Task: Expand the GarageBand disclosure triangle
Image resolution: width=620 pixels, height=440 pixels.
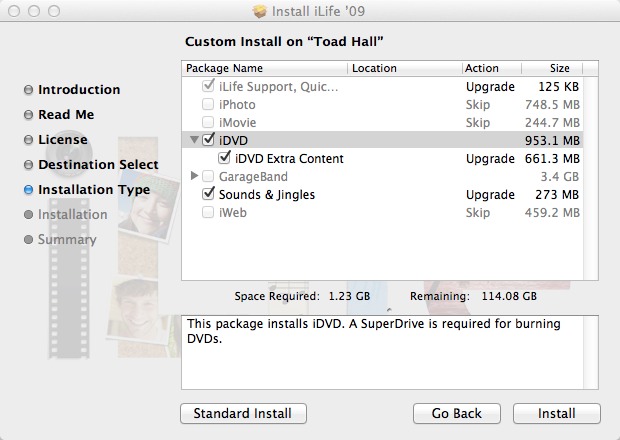Action: pyautogui.click(x=194, y=176)
